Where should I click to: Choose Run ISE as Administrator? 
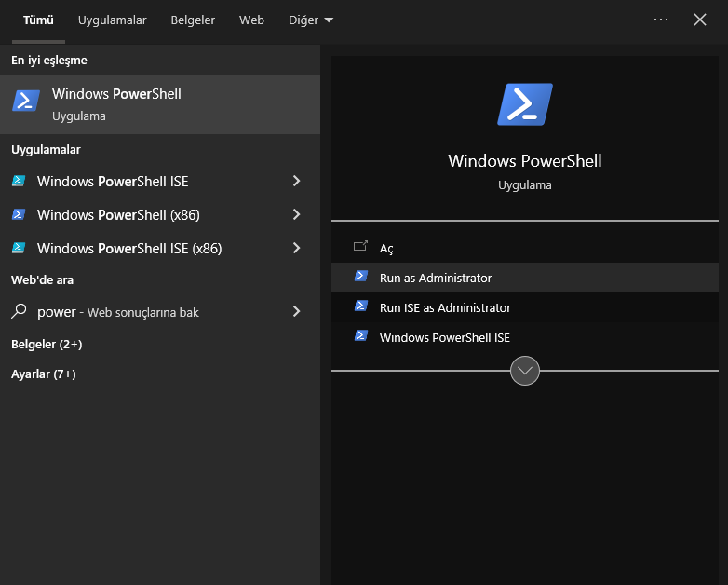pos(525,307)
